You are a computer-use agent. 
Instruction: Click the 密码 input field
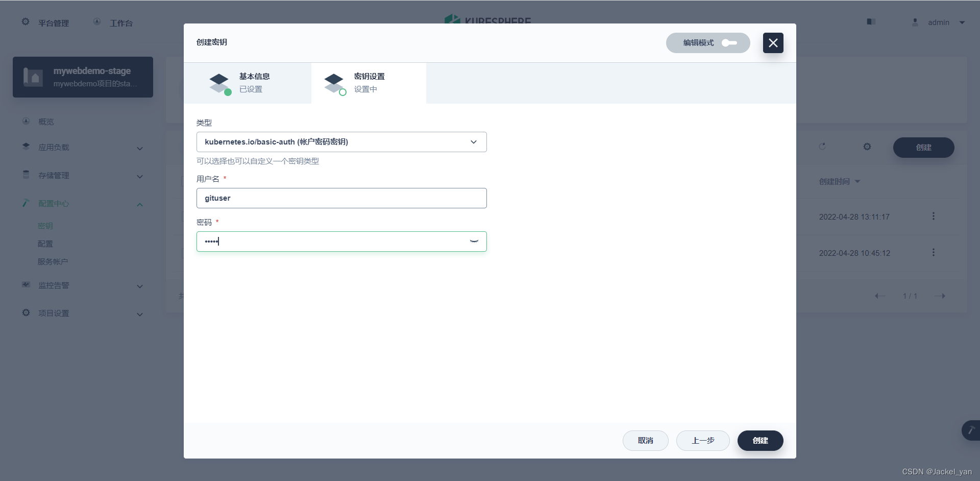[341, 242]
